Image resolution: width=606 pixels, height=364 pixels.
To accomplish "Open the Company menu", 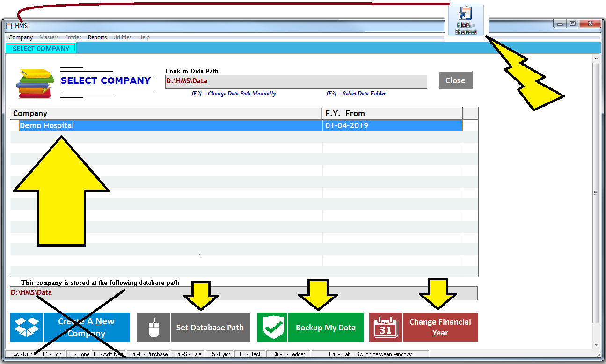I will click(x=20, y=37).
